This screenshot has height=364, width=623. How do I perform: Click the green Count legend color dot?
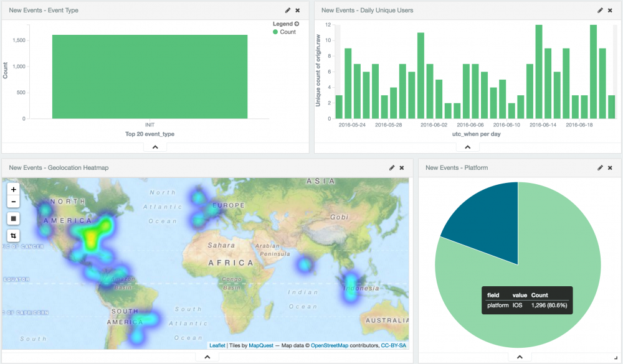click(276, 32)
